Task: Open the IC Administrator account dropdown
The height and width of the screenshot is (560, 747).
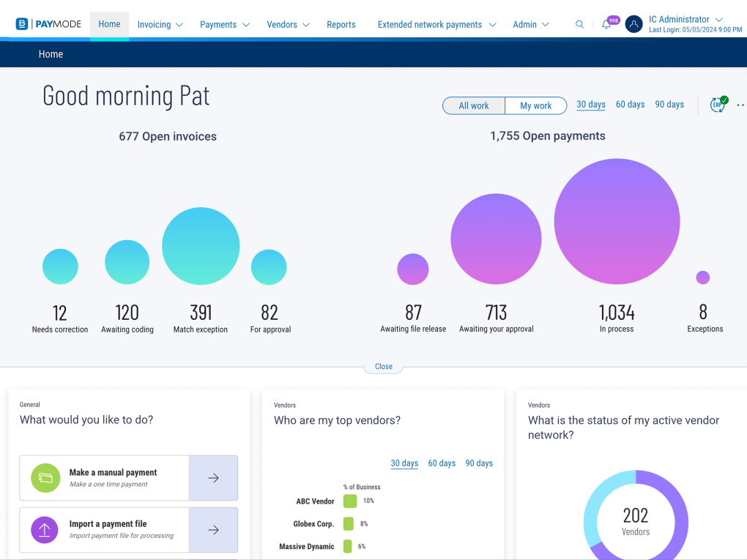Action: [685, 19]
